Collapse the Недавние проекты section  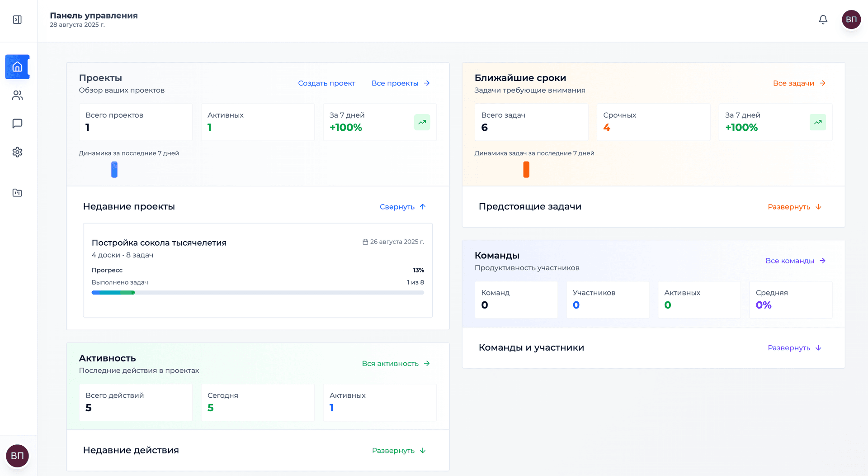(403, 207)
